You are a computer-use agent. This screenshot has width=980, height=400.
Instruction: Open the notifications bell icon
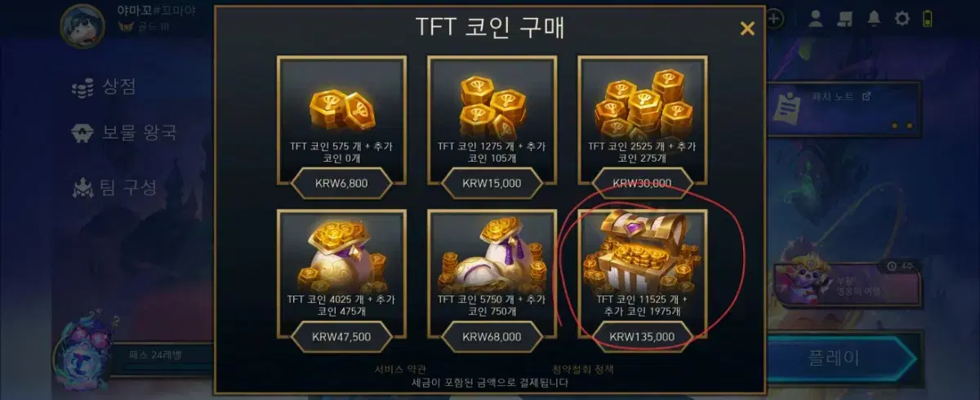[x=874, y=19]
